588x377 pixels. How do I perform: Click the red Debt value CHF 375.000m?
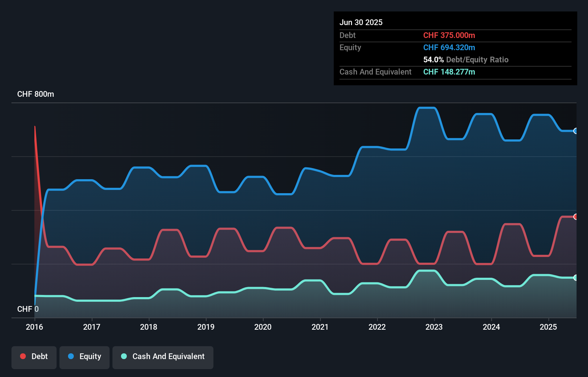click(449, 35)
